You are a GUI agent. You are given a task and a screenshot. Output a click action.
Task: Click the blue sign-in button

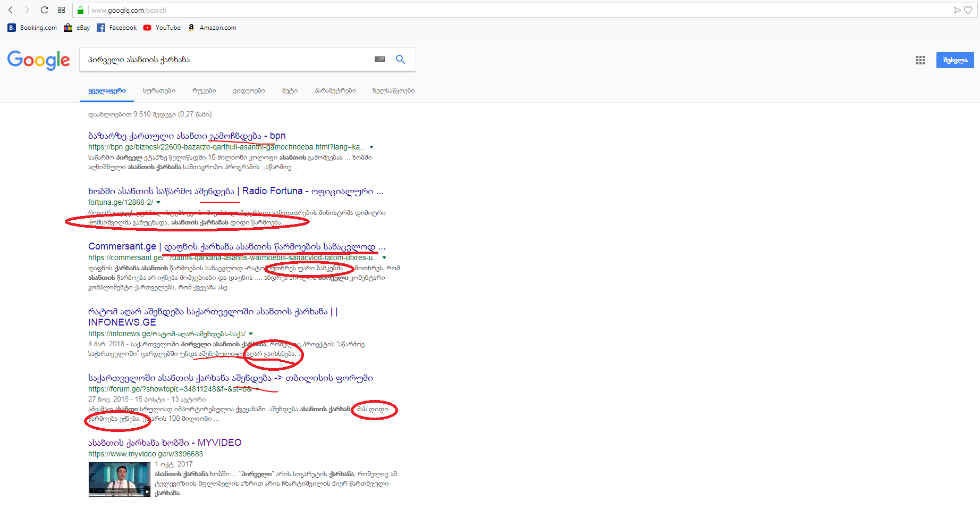pyautogui.click(x=955, y=60)
